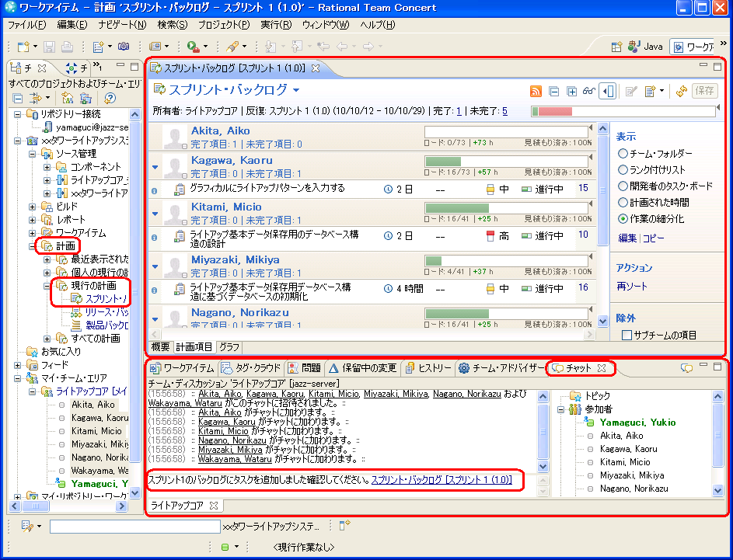
Task: Collapse the Kitami, Micio group
Action: click(155, 214)
